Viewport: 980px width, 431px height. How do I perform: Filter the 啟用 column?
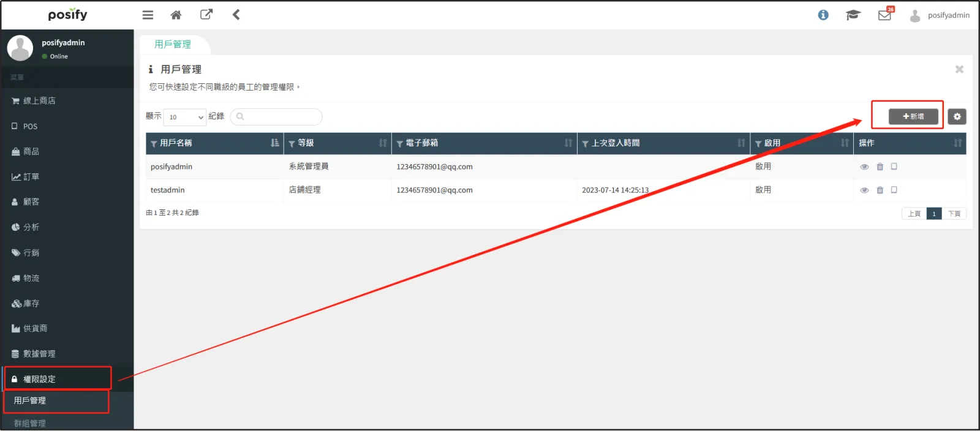(758, 144)
